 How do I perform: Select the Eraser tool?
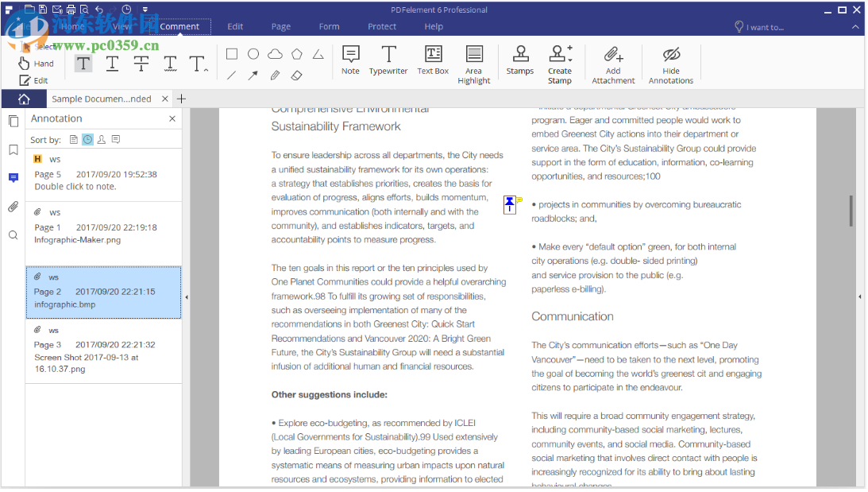click(296, 76)
